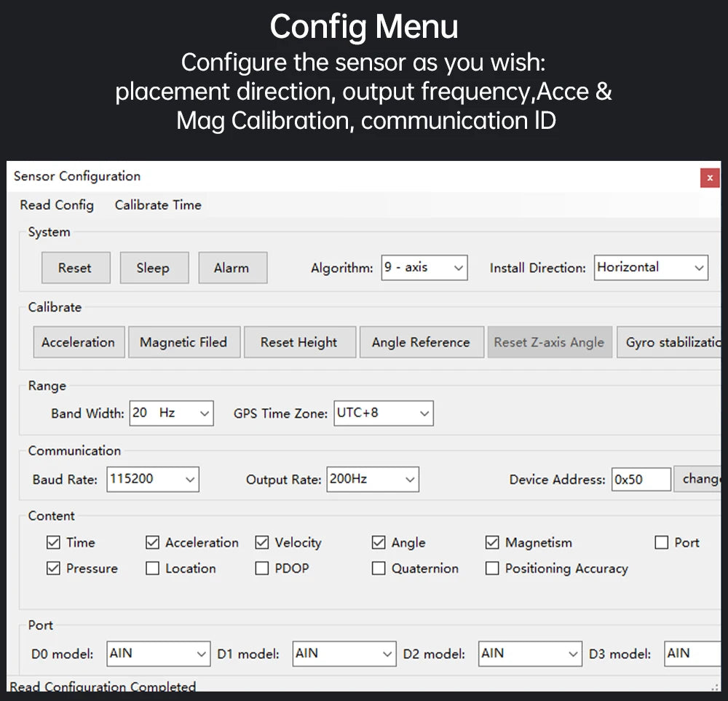This screenshot has height=701, width=728.
Task: Start Acceleration calibration
Action: coord(79,342)
